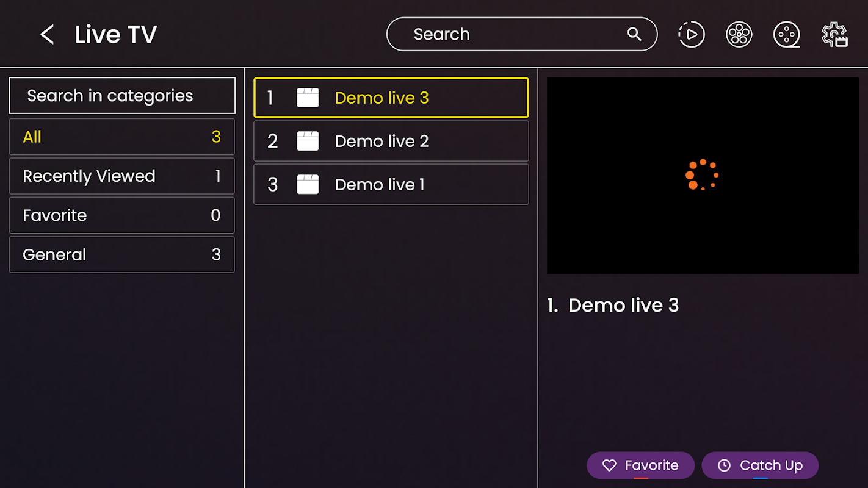The image size is (868, 488).
Task: Open the Favorite category
Action: pyautogui.click(x=122, y=215)
